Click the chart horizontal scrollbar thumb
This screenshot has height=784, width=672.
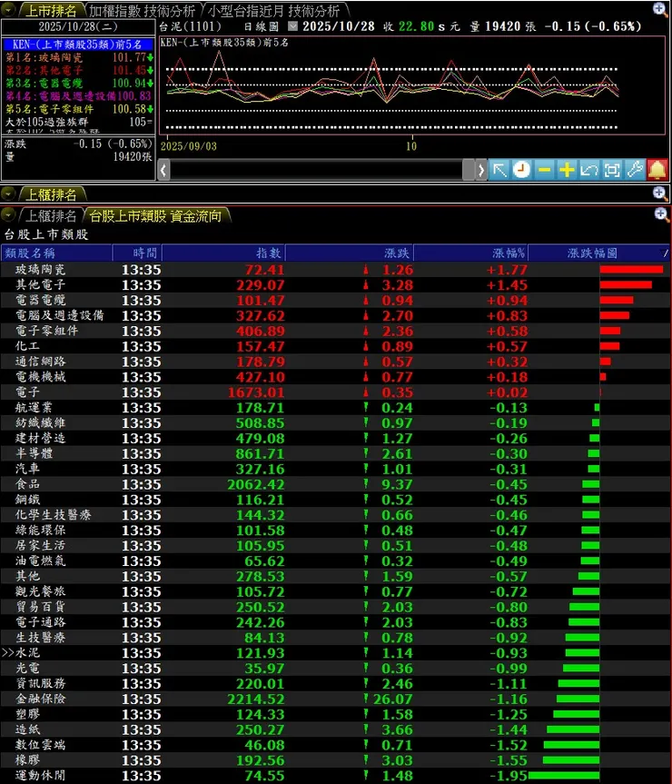click(469, 170)
